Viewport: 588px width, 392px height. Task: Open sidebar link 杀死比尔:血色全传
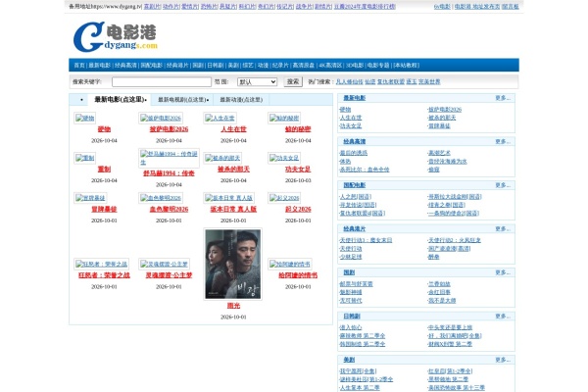(x=365, y=170)
